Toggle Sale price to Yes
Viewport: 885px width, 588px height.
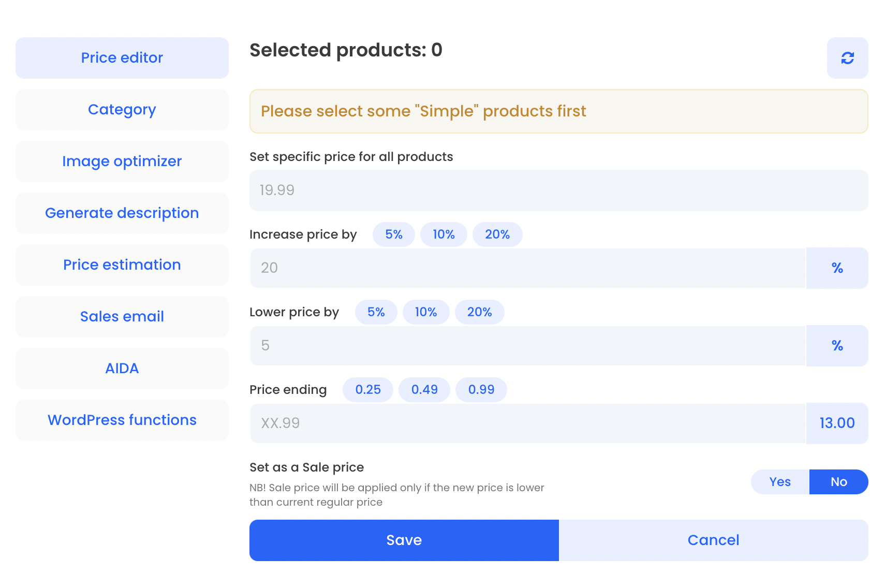(780, 482)
